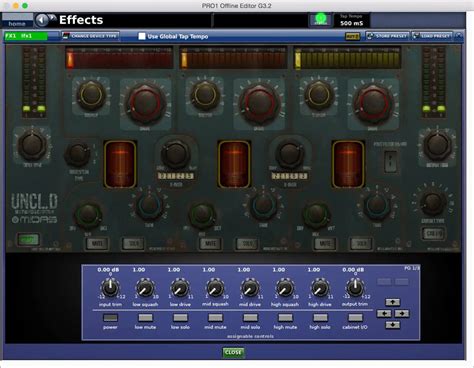The height and width of the screenshot is (368, 474).
Task: Adjust the low band red drive knob
Action: point(145,103)
